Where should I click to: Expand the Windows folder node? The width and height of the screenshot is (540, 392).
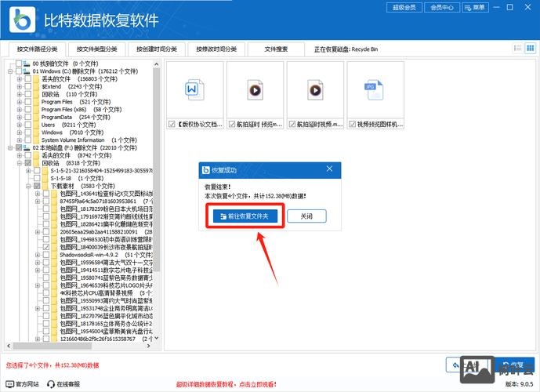pos(20,132)
